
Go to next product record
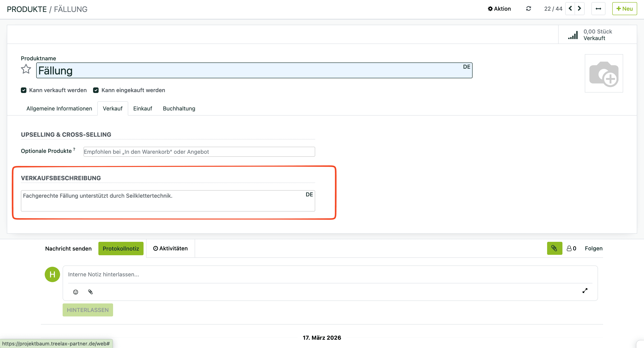[x=579, y=9]
